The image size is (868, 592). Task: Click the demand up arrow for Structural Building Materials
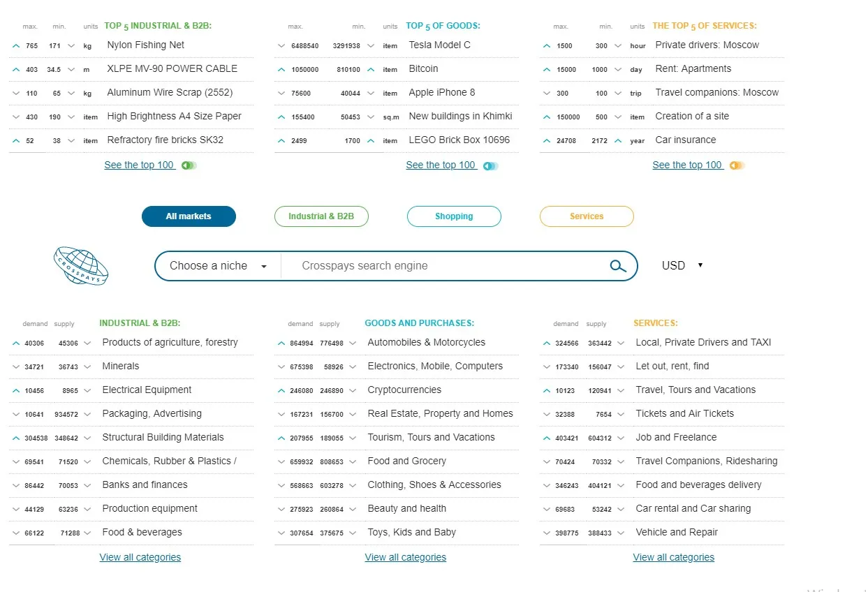pos(16,438)
